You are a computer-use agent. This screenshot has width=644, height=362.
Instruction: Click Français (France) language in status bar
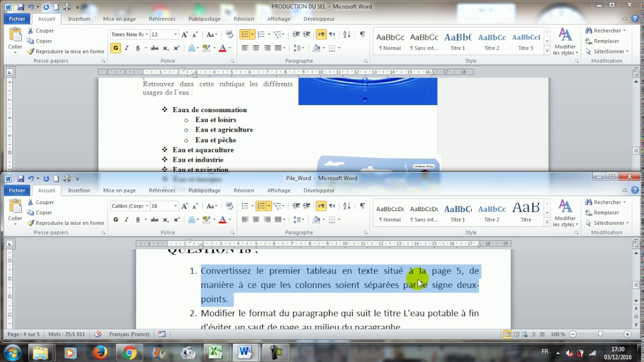point(129,334)
